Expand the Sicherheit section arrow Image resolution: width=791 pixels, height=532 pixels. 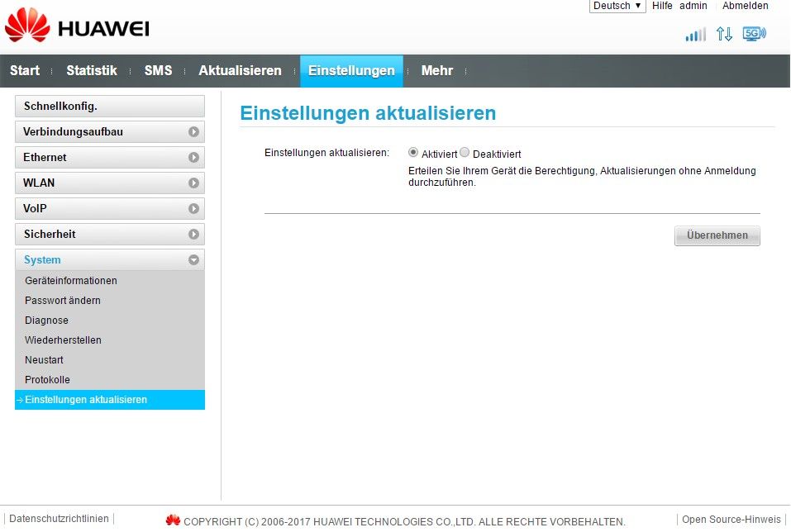(193, 235)
